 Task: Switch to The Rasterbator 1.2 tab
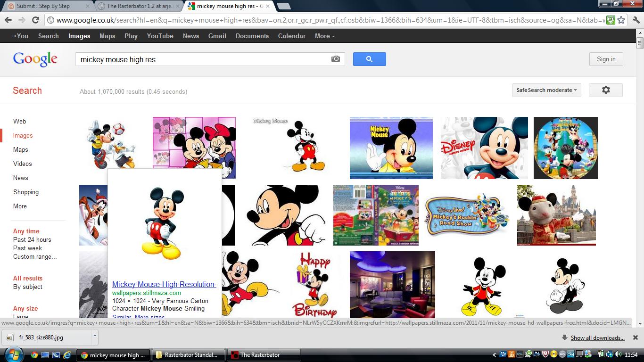coord(140,6)
